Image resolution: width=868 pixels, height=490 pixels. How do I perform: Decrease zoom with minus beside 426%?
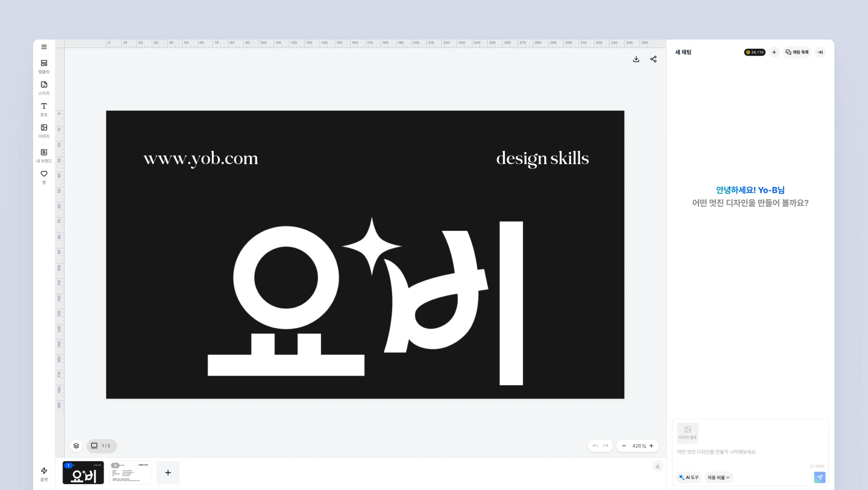point(624,446)
